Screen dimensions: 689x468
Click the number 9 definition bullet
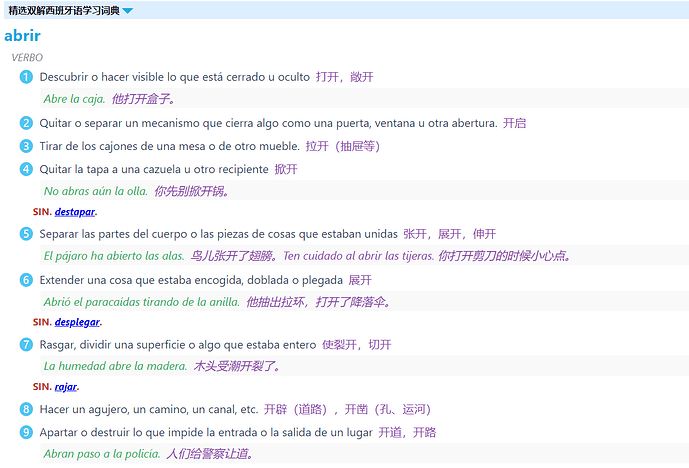pos(26,432)
